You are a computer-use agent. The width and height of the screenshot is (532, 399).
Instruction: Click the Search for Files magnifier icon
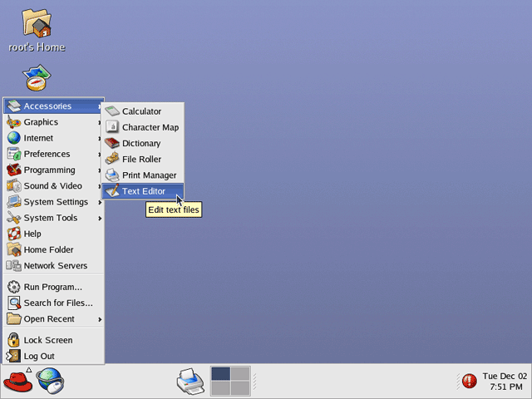click(x=14, y=303)
